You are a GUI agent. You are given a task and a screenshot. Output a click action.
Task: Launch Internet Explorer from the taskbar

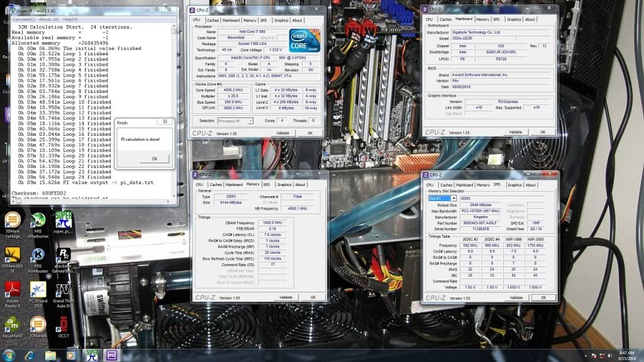(30, 356)
